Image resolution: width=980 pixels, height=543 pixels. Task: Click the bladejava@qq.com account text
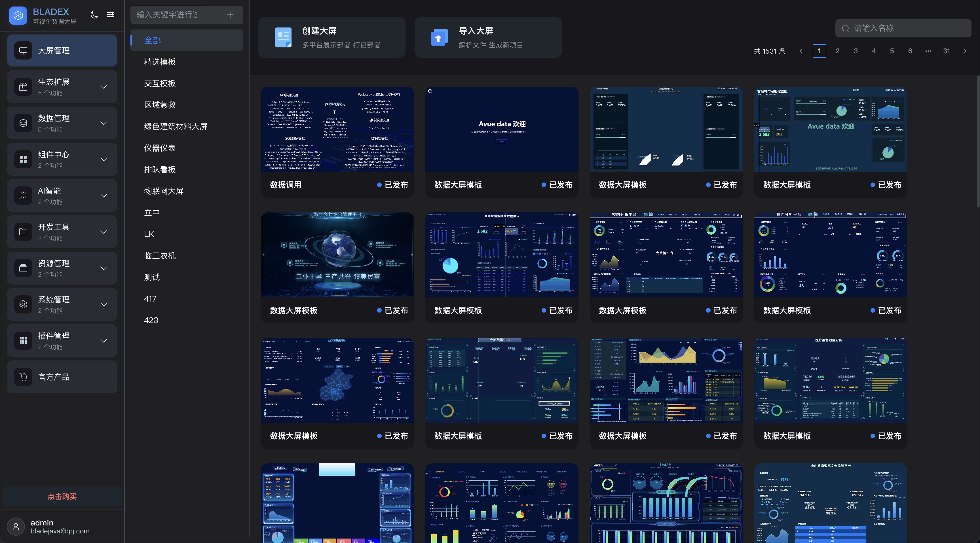click(60, 531)
